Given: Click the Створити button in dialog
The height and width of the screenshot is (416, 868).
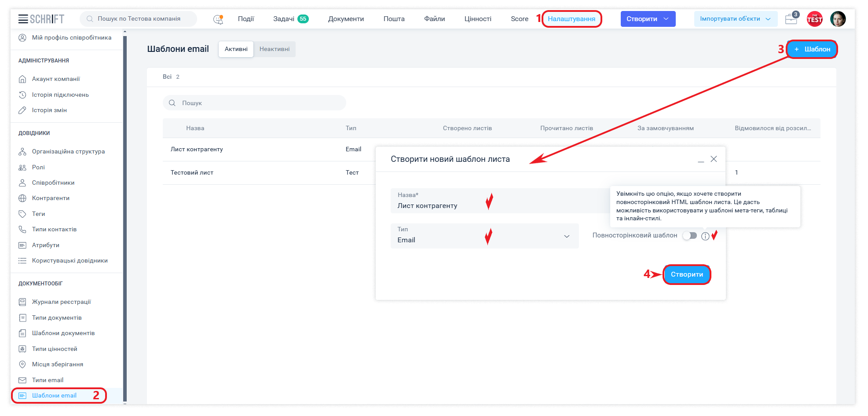Looking at the screenshot, I should pos(686,274).
